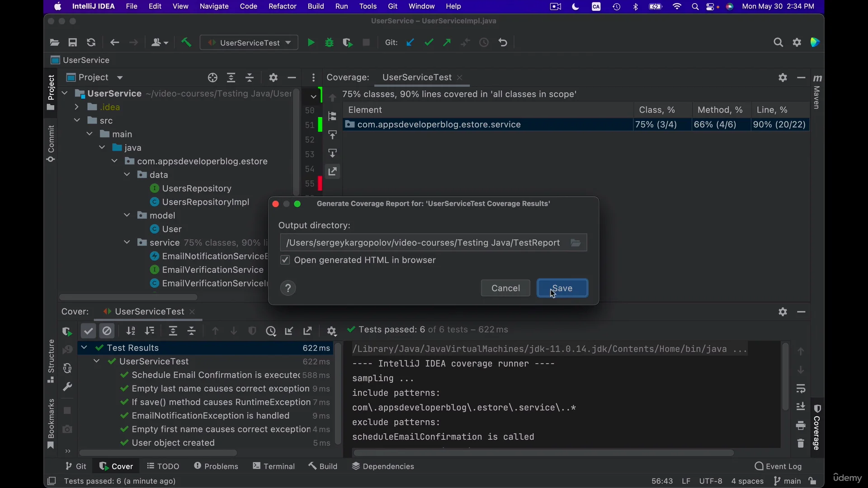
Task: Toggle scroll to end of console
Action: coord(801,407)
